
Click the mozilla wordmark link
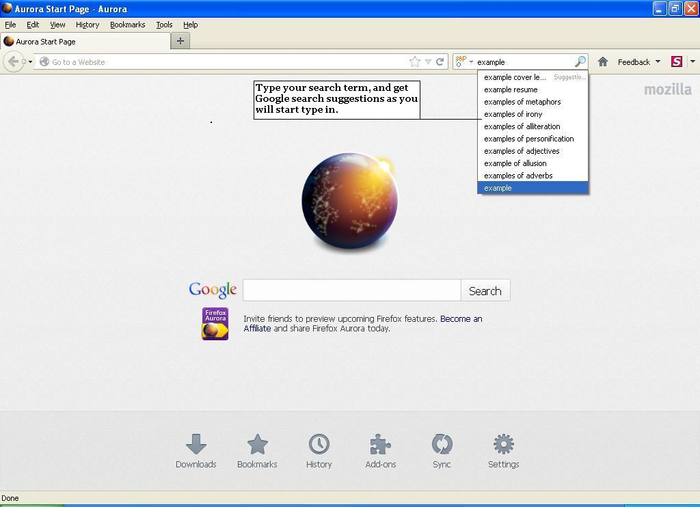click(667, 89)
